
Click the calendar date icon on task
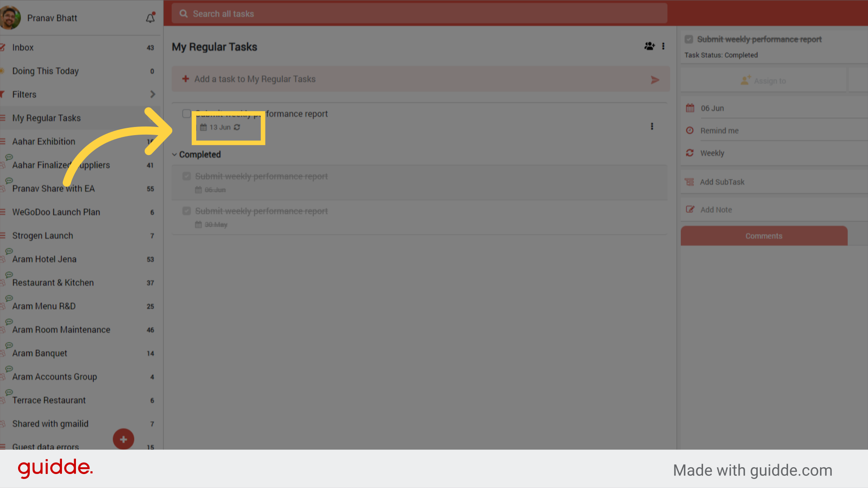tap(203, 127)
